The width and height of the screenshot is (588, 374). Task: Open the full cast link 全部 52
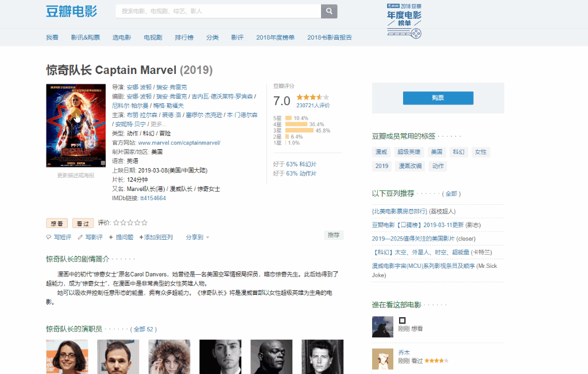coord(143,329)
